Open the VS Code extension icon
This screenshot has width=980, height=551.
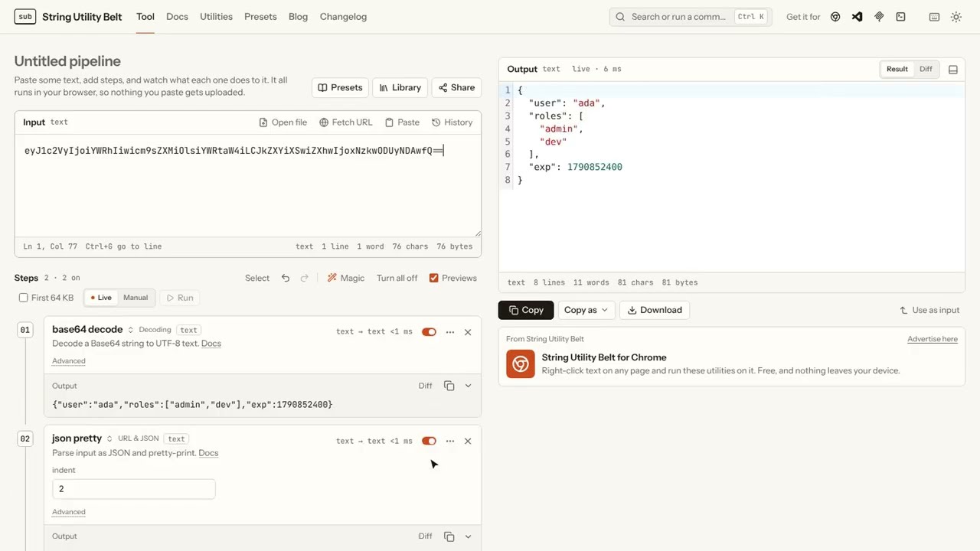857,17
